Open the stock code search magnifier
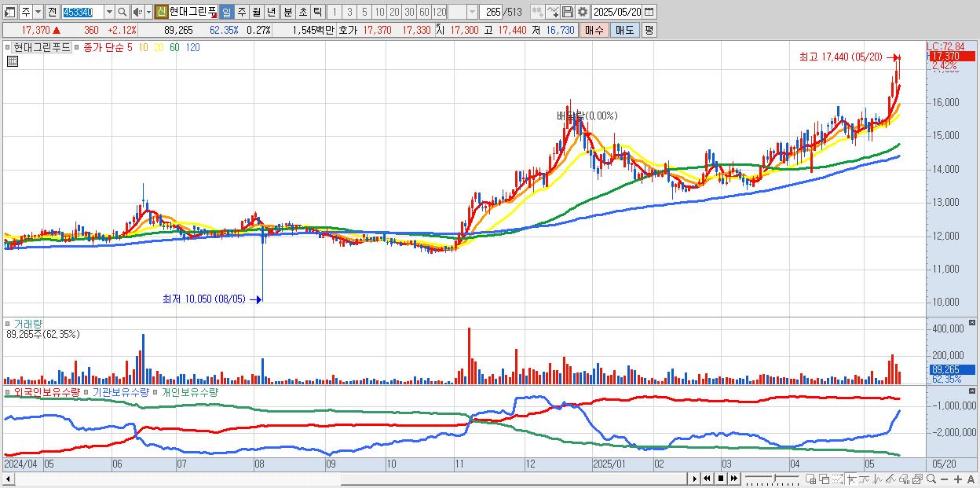Viewport: 980px width, 488px height. [x=122, y=12]
